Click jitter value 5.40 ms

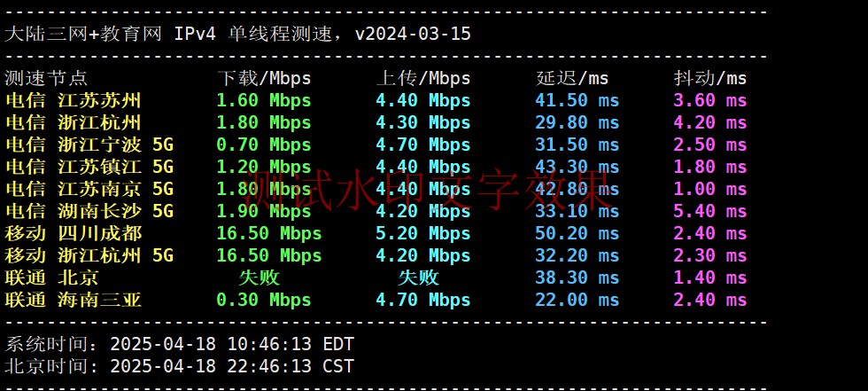tap(710, 211)
